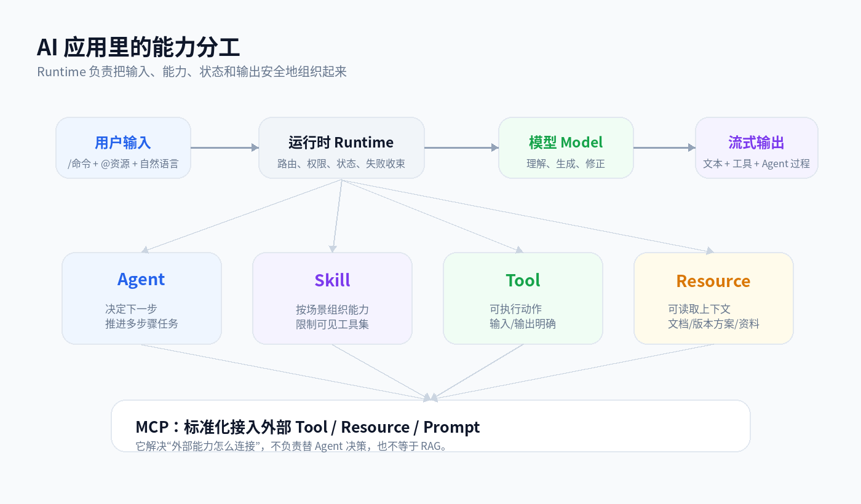Click the text '输入/输出明确'
Screen dimensions: 861x504
(523, 323)
